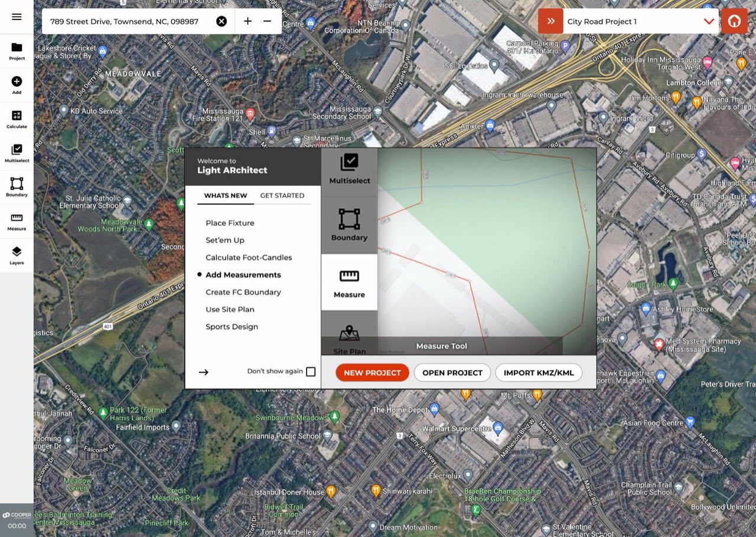Click the Citigroup map marker
Screen dimensions: 756x537
(702, 155)
